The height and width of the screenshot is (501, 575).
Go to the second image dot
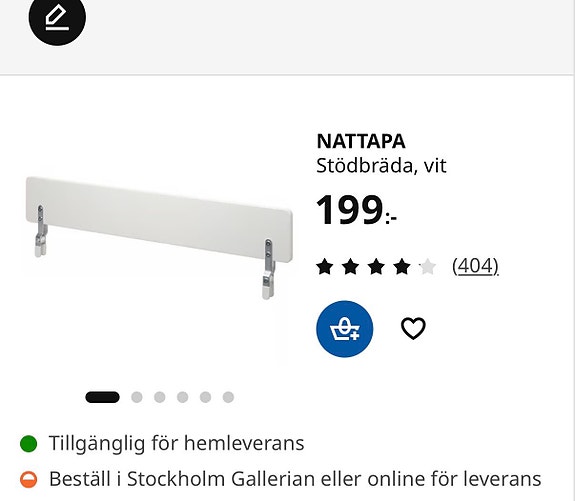[137, 397]
